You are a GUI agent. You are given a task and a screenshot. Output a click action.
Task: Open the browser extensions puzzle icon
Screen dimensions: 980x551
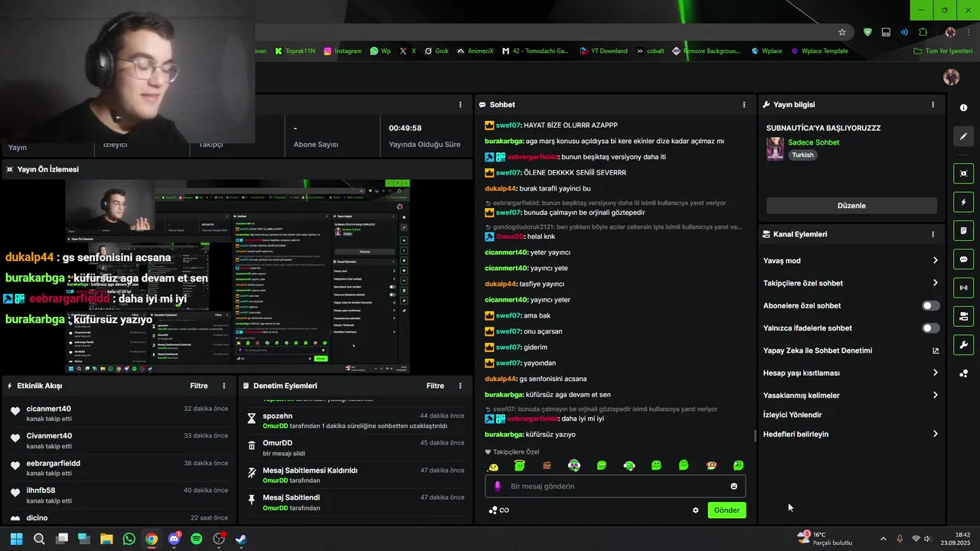tap(923, 32)
